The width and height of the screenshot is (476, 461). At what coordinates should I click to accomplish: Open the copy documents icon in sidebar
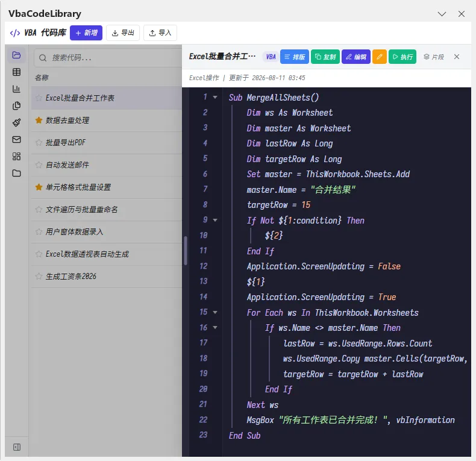(16, 105)
